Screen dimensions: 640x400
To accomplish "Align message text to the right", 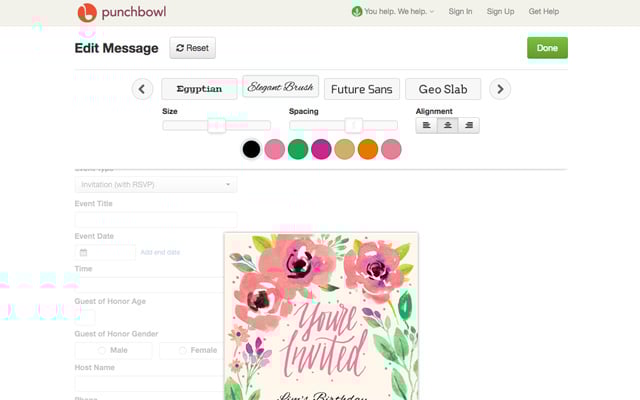I will 469,125.
